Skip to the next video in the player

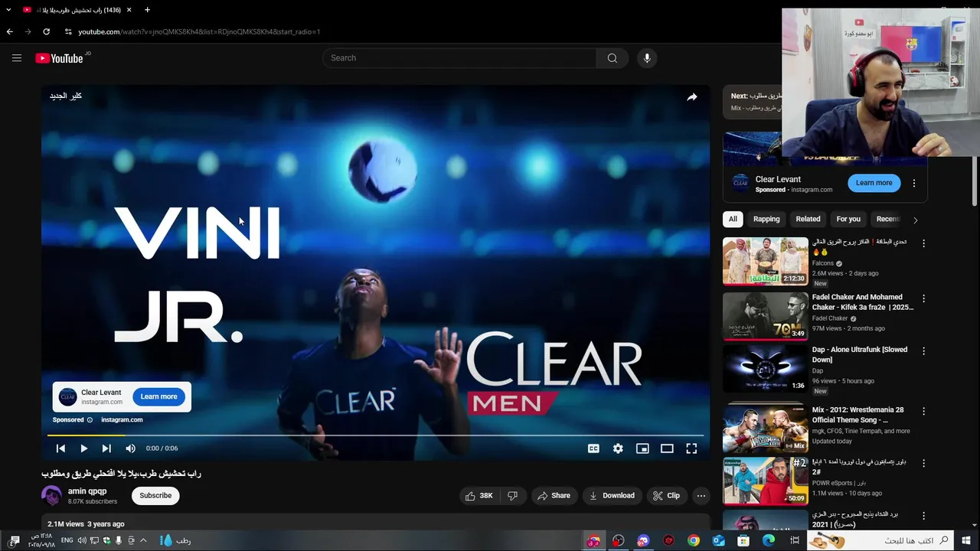[106, 448]
